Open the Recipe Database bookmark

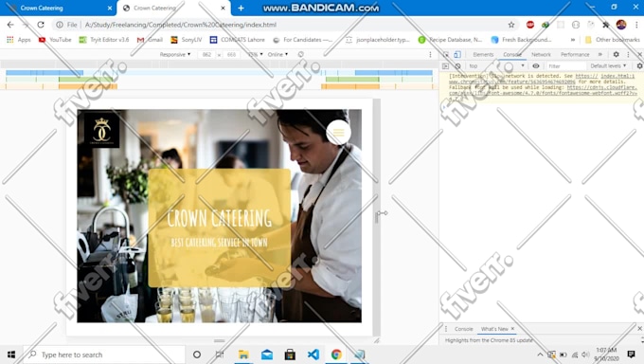point(450,40)
